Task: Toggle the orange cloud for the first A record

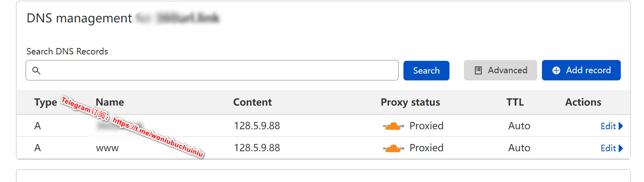Action: [393, 126]
